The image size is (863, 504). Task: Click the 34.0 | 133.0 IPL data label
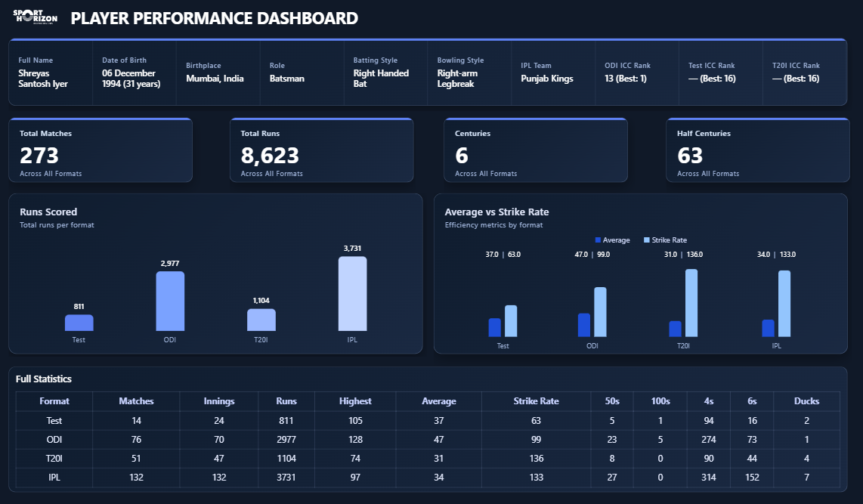(x=777, y=254)
